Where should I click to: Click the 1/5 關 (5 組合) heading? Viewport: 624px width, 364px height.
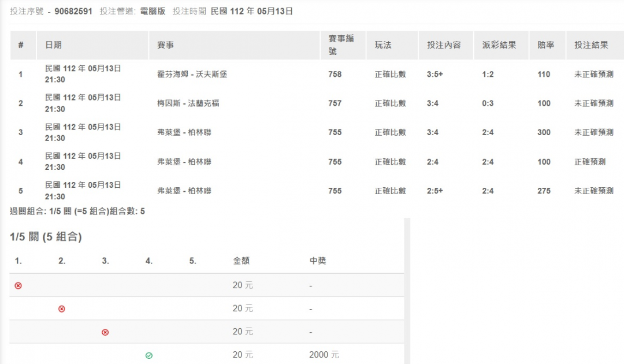click(x=46, y=237)
